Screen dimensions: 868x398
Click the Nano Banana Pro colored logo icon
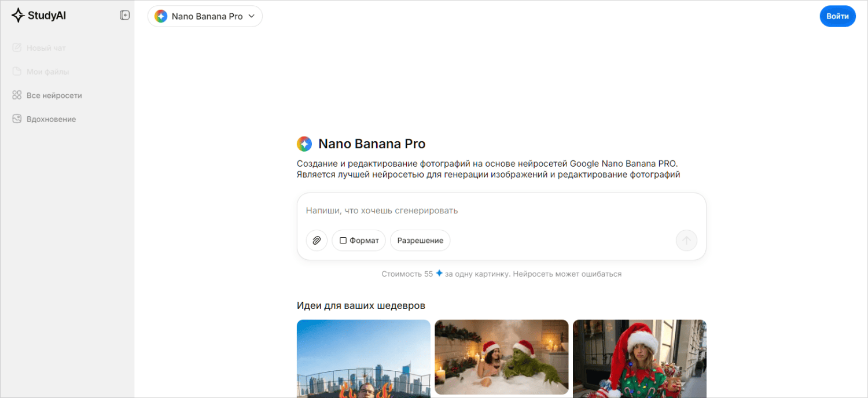tap(160, 16)
